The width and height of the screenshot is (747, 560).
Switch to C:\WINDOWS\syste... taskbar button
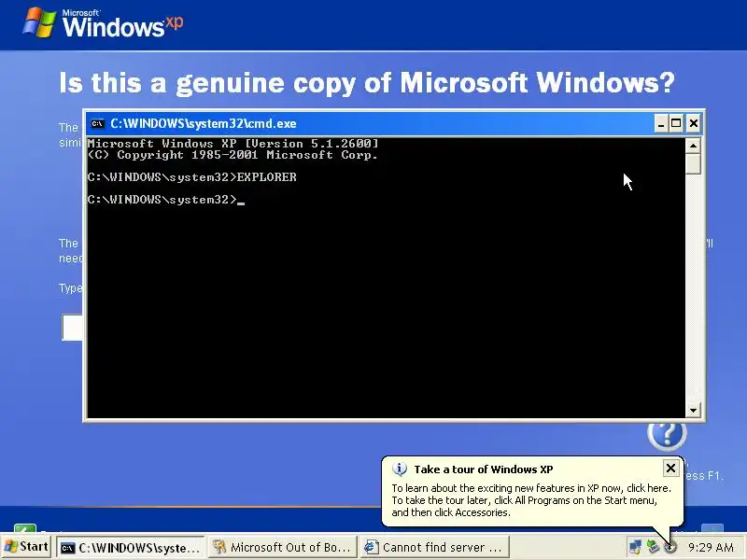[131, 548]
